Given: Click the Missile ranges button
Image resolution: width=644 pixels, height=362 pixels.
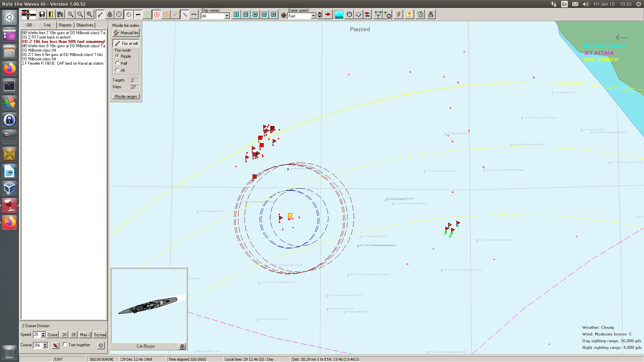Looking at the screenshot, I should click(x=126, y=97).
